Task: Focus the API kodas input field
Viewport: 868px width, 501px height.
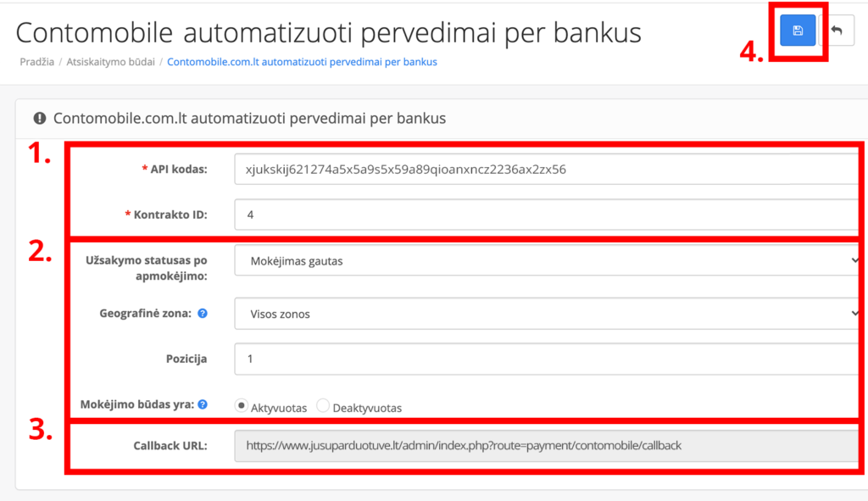Action: [x=550, y=170]
